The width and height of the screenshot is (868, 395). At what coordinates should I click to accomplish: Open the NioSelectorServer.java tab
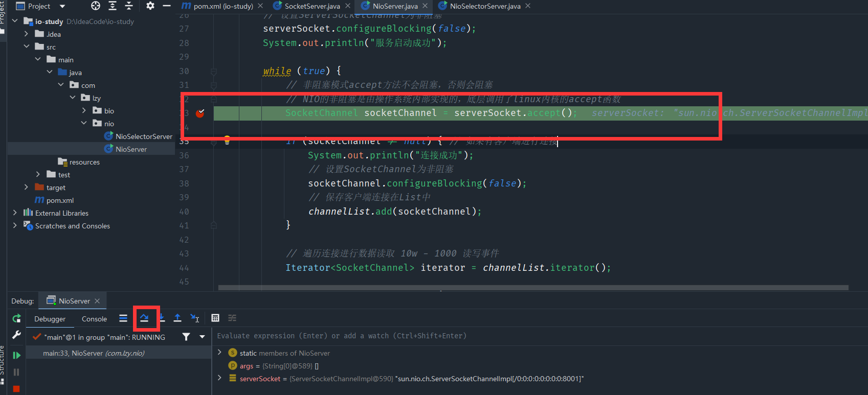(x=485, y=6)
